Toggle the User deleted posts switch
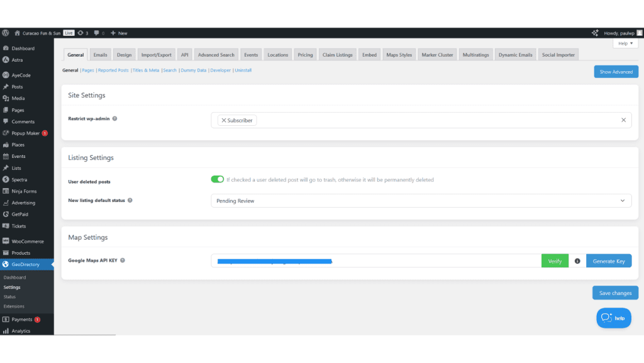Screen dimensions: 644x363 pos(217,179)
